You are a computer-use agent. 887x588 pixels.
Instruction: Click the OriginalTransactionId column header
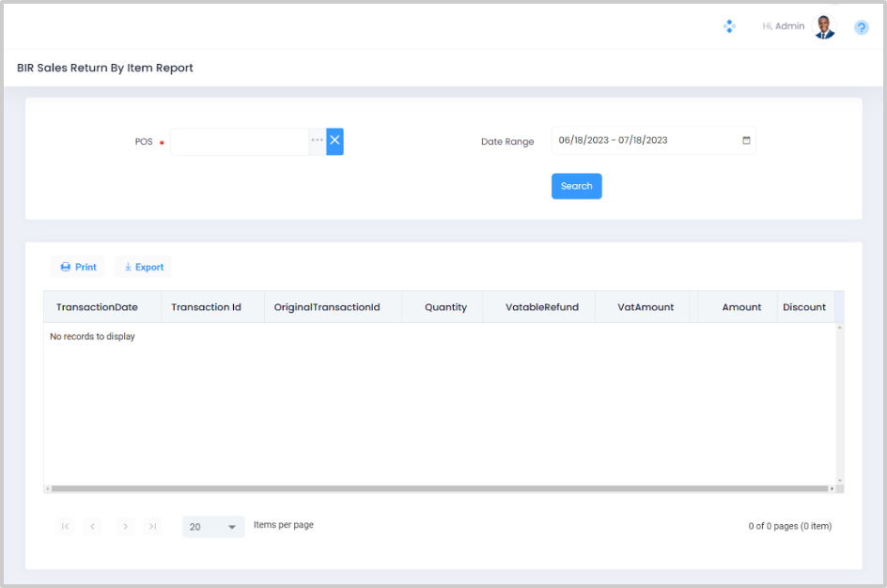pos(327,307)
